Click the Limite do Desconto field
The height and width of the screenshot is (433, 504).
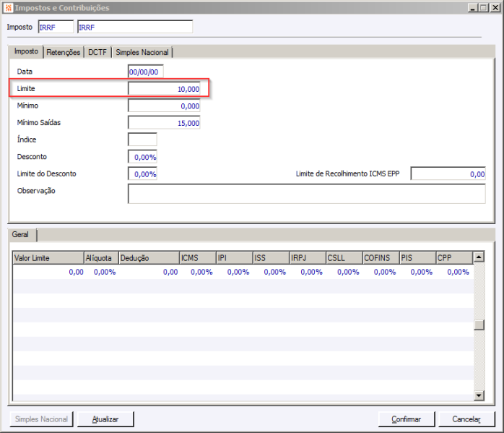[142, 174]
